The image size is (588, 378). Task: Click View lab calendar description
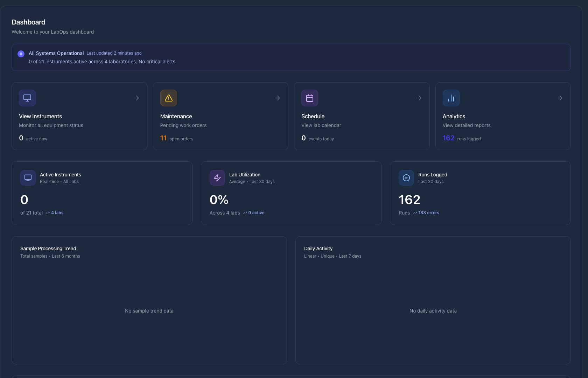click(x=321, y=125)
